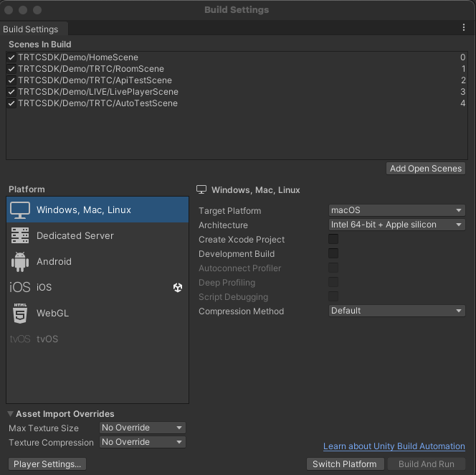476x475 pixels.
Task: Click the Add Open Scenes button
Action: tap(425, 169)
